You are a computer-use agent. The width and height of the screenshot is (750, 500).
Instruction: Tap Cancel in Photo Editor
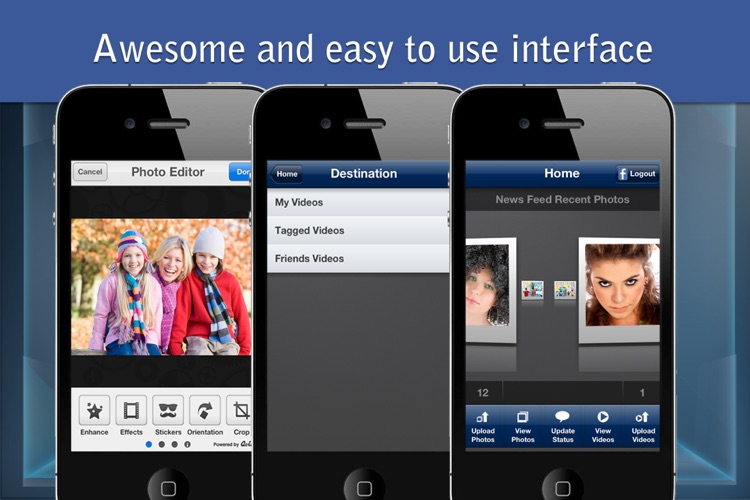(x=90, y=172)
